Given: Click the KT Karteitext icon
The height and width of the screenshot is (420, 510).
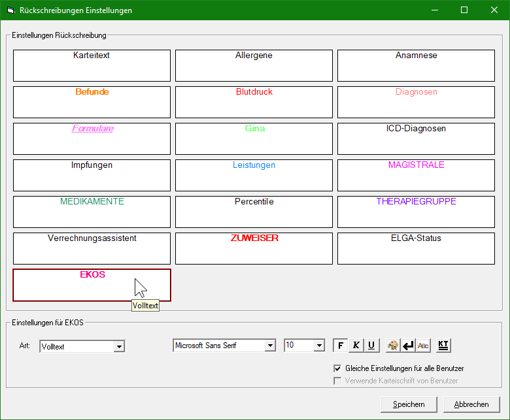Looking at the screenshot, I should (x=443, y=346).
